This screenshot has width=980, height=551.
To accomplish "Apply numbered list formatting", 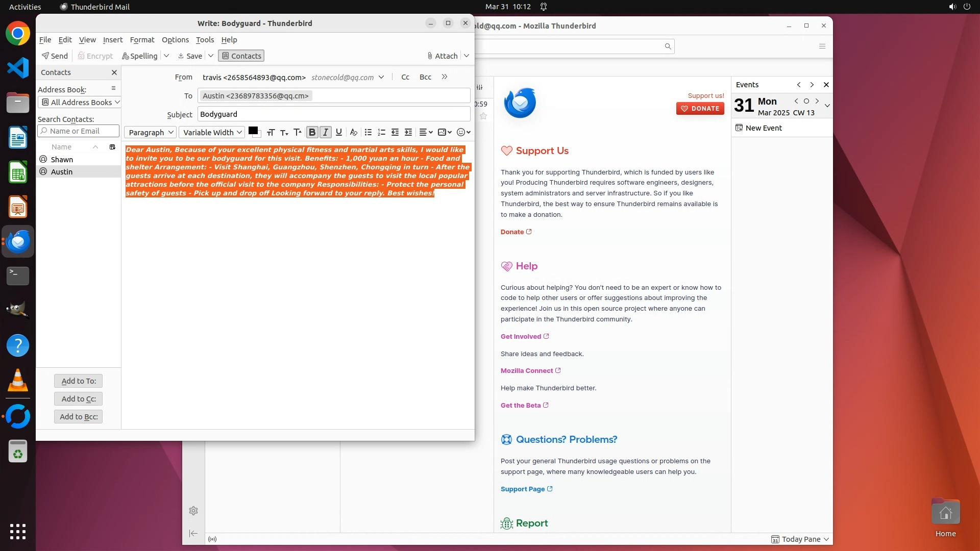I will point(381,132).
